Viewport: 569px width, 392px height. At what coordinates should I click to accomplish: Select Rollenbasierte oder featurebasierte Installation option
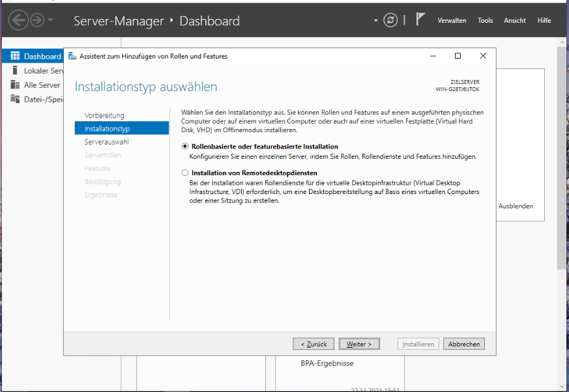(x=185, y=147)
